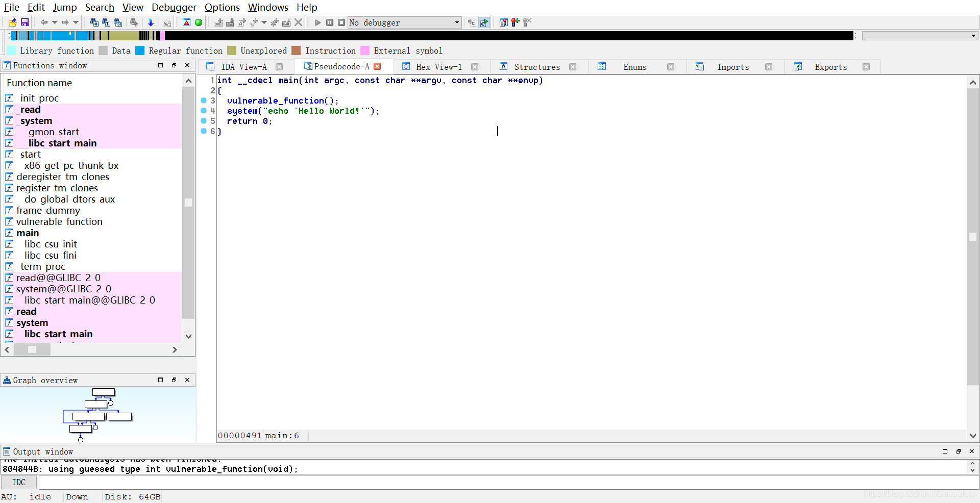The image size is (980, 503).
Task: Click the Functions list scroll-up arrow
Action: [188, 81]
